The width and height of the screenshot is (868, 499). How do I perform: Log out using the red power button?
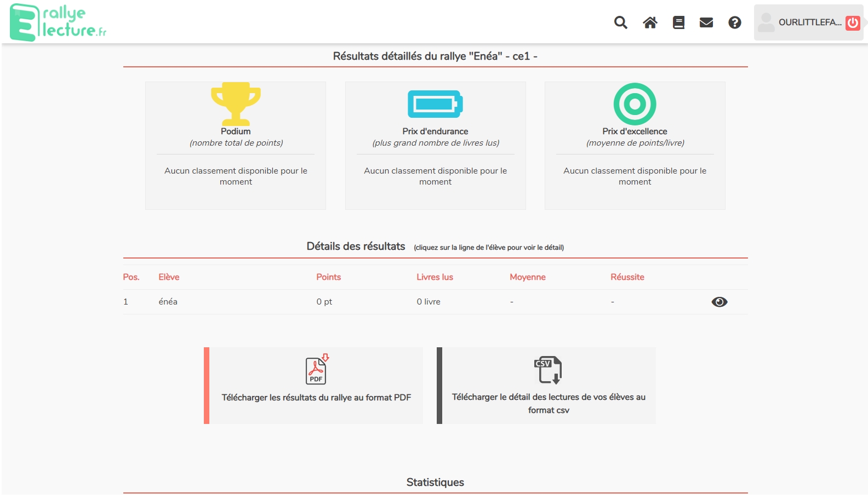pyautogui.click(x=853, y=23)
